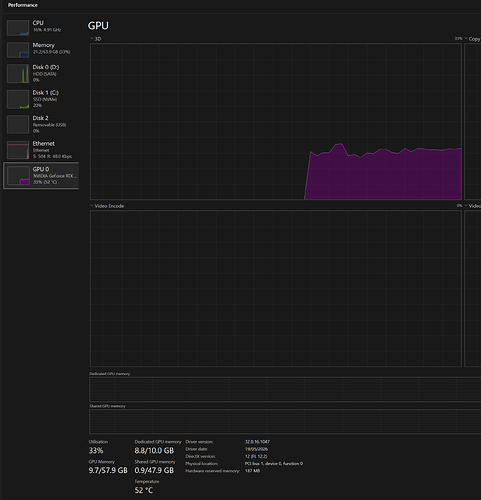Open the 3D engine dropdown
Image resolution: width=481 pixels, height=500 pixels.
96,39
